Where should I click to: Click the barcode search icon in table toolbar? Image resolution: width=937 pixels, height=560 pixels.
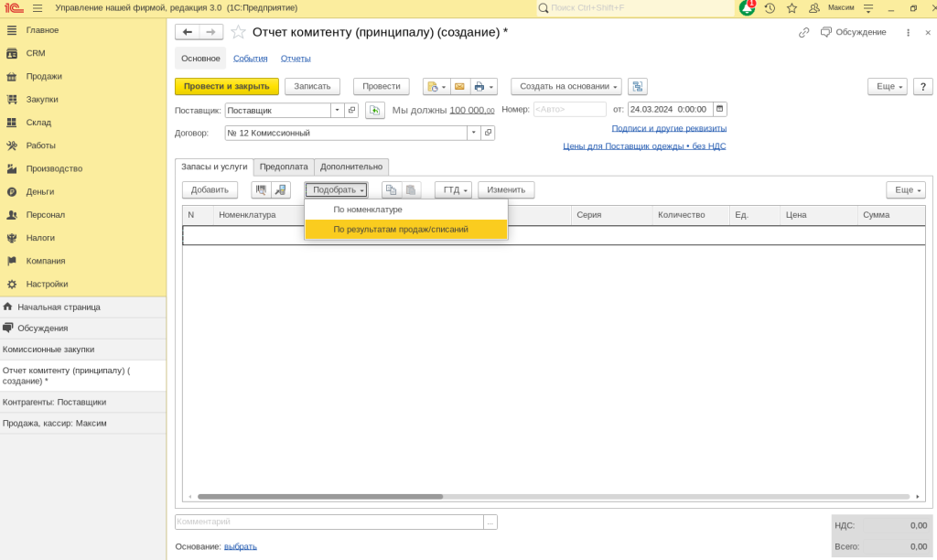(x=261, y=190)
